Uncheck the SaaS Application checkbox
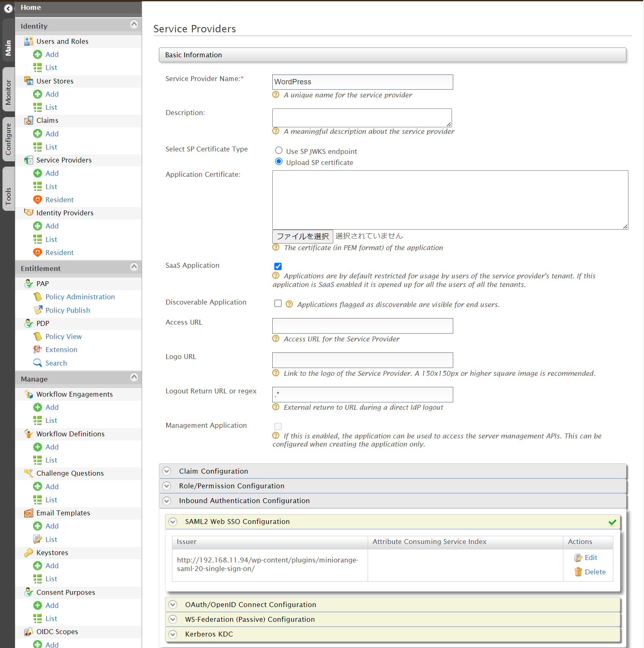The height and width of the screenshot is (648, 644). click(278, 266)
